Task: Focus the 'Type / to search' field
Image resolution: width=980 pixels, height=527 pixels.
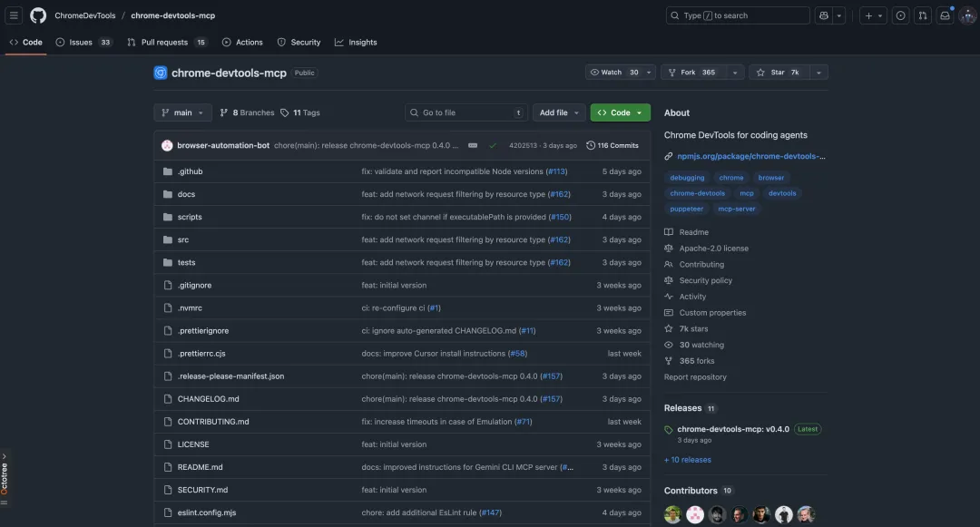Action: [x=738, y=15]
